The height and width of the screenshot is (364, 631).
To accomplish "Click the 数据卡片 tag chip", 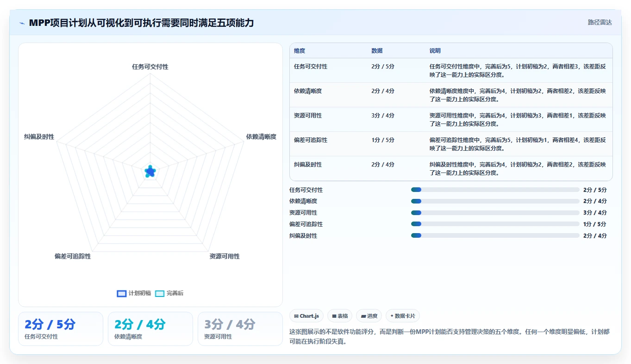I will coord(403,316).
